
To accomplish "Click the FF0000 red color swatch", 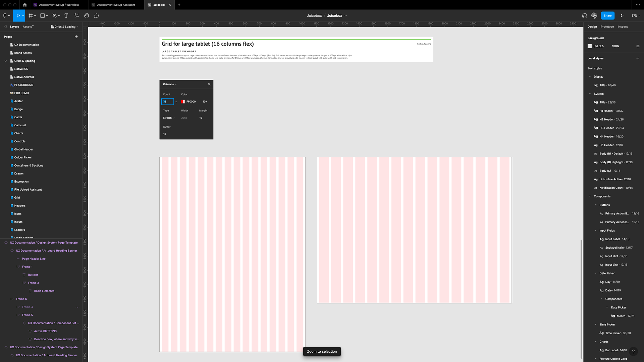I will point(183,102).
